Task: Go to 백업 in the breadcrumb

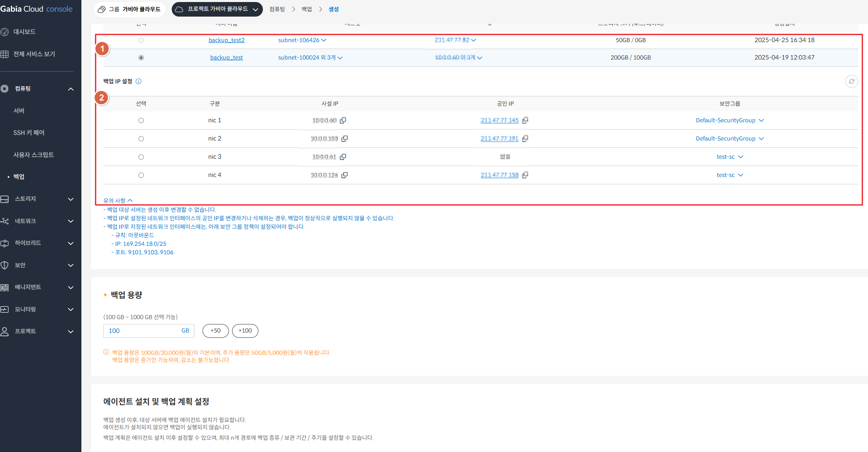Action: 307,9
